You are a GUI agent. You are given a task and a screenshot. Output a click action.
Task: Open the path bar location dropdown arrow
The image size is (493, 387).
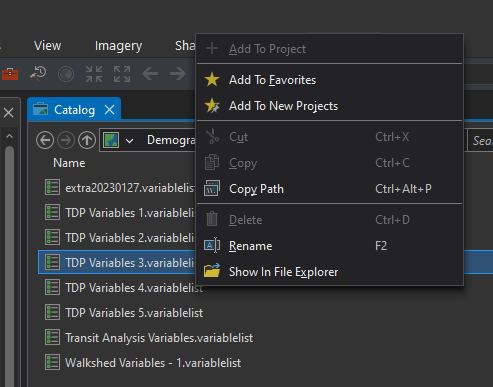(x=129, y=141)
